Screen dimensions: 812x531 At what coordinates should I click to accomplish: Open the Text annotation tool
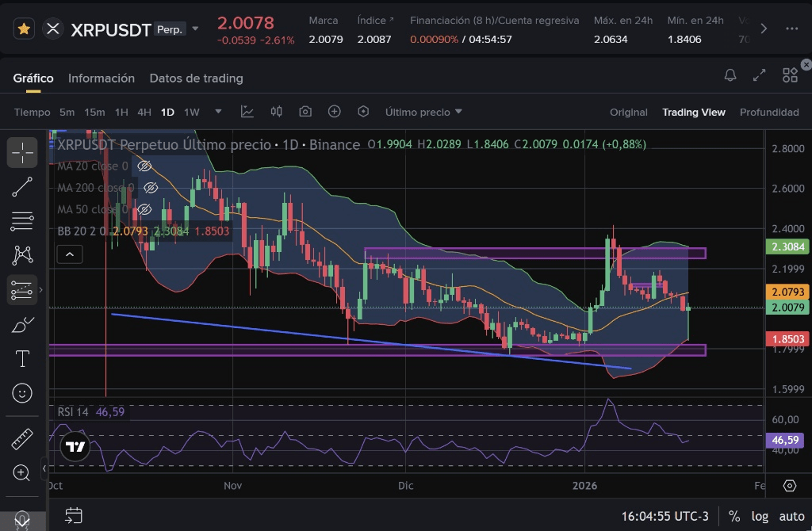(x=22, y=358)
